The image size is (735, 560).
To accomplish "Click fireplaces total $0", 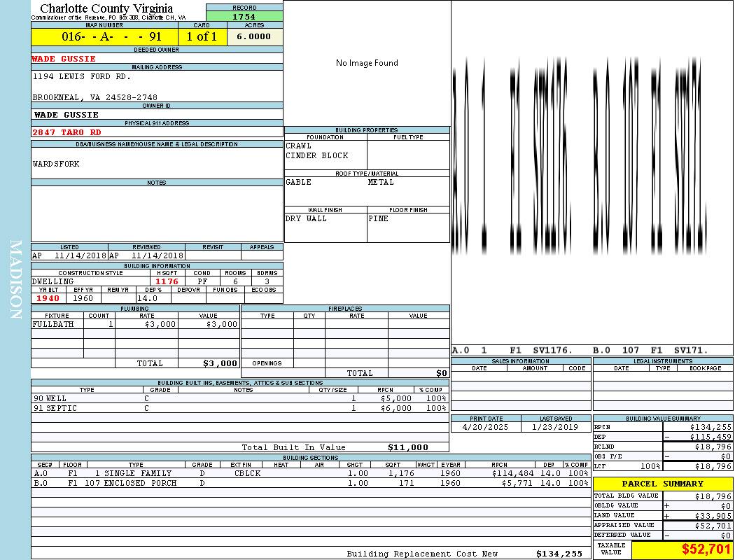I will [x=442, y=373].
